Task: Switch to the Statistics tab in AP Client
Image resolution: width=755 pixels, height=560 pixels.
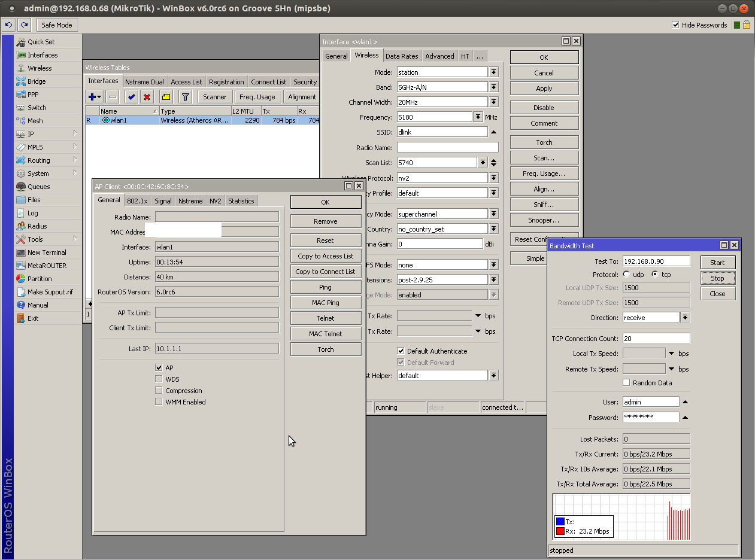Action: click(241, 201)
